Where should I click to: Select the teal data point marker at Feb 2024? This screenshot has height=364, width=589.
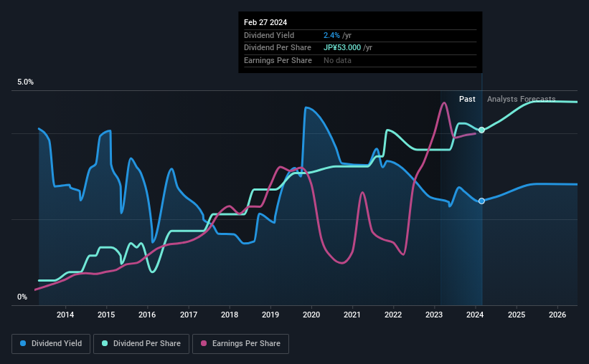(481, 130)
